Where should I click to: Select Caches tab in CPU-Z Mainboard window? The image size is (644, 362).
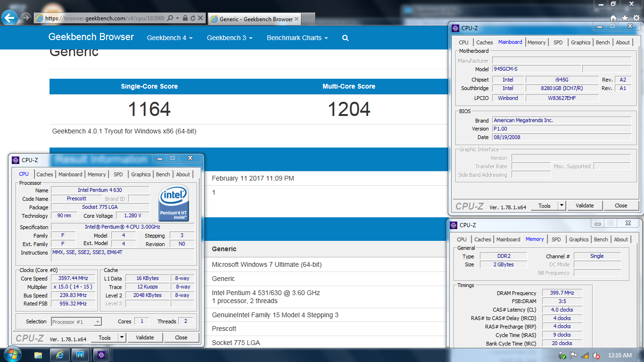(x=484, y=42)
